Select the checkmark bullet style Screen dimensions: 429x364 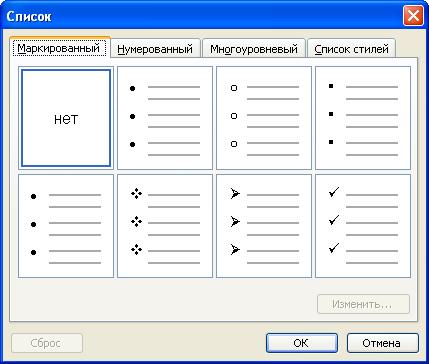(x=363, y=226)
